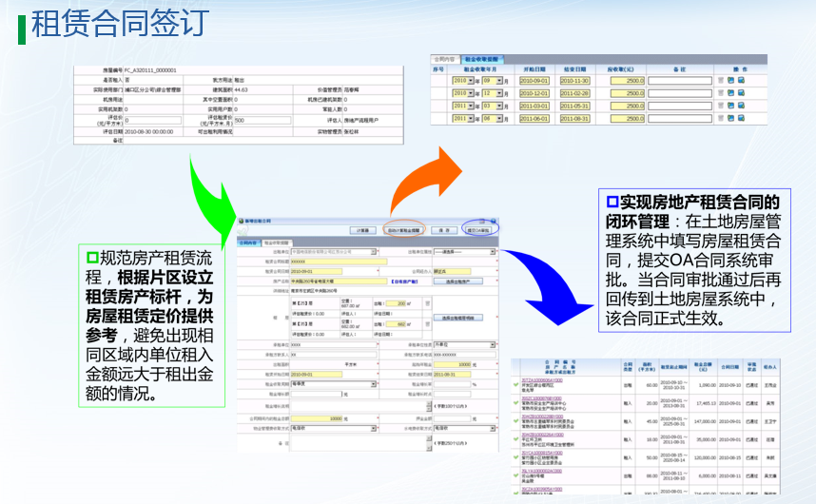Image resolution: width=816 pixels, height=504 pixels.
Task: Click last action icon in 2010-09-01 row
Action: (741, 81)
